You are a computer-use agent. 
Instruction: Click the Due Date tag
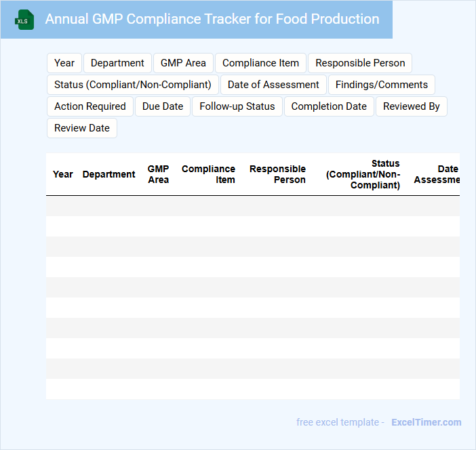pyautogui.click(x=163, y=106)
